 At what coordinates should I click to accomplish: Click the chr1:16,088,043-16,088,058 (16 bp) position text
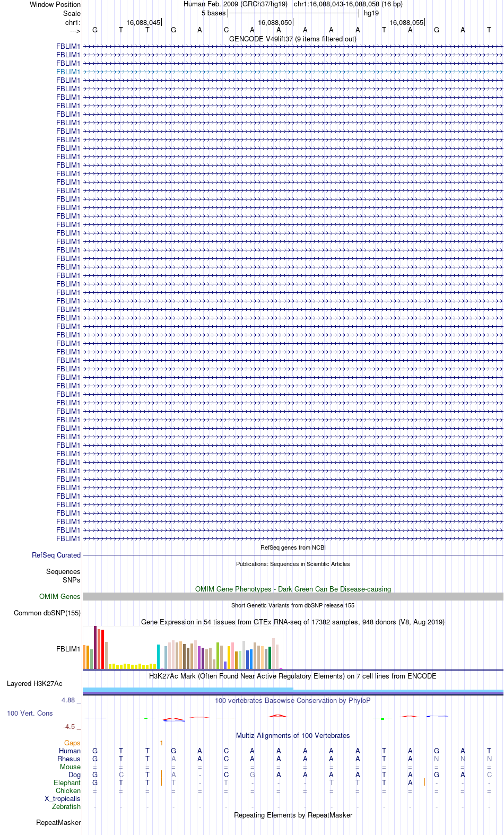click(348, 4)
